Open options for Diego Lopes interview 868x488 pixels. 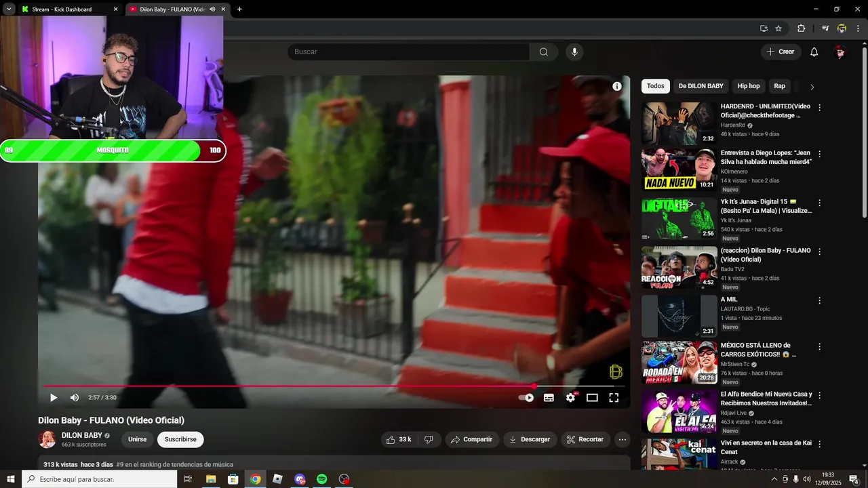(x=819, y=154)
